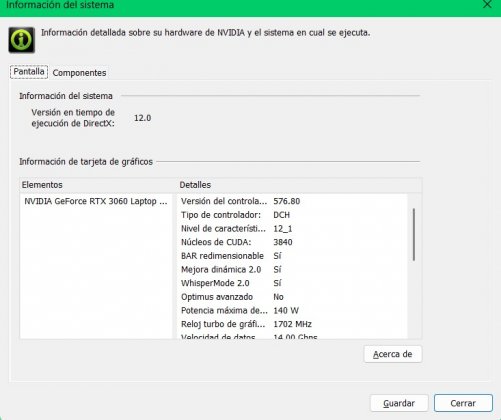This screenshot has height=420, width=501.
Task: Click the Acerca de button
Action: (x=393, y=354)
